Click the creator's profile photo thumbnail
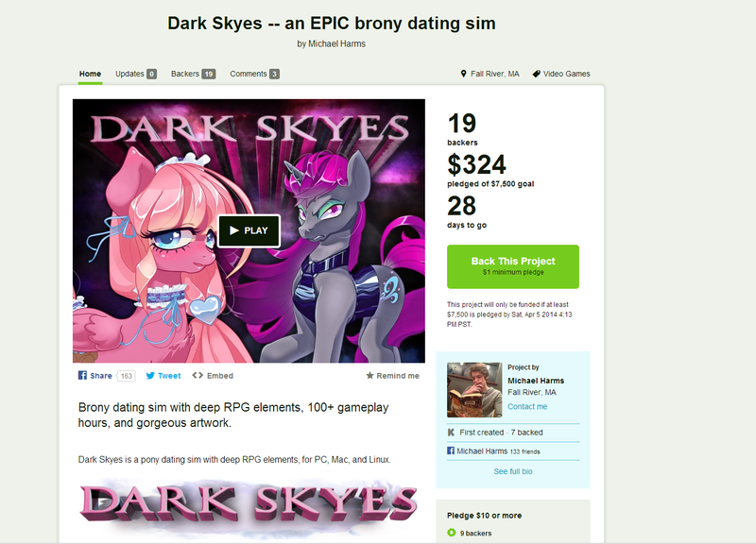Screen dimensions: 756x544 (474, 390)
